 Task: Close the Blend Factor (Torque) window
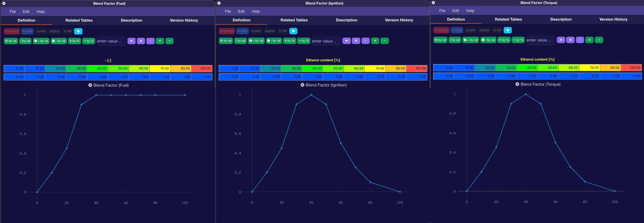[433, 3]
